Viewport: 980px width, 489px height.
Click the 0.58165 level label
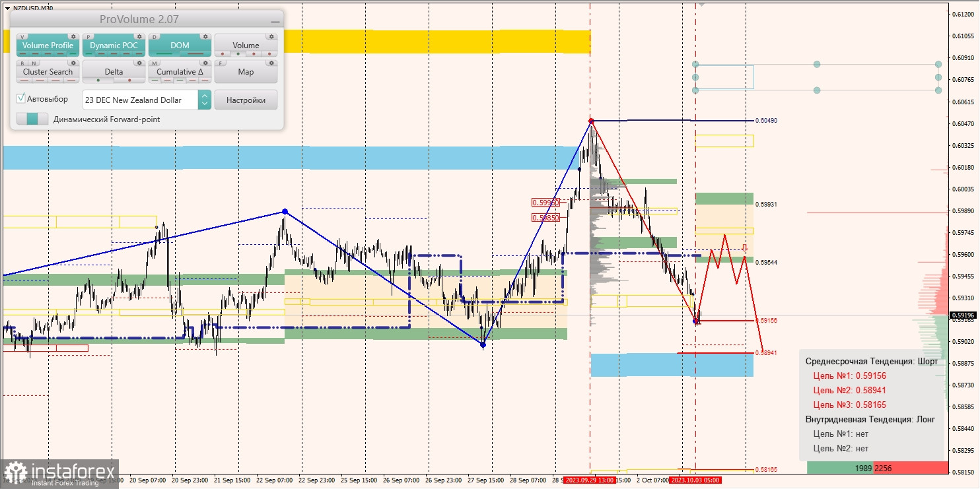(767, 470)
